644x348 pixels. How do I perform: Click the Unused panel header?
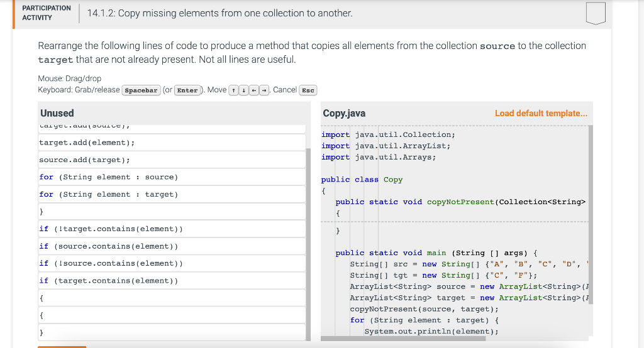pos(57,114)
